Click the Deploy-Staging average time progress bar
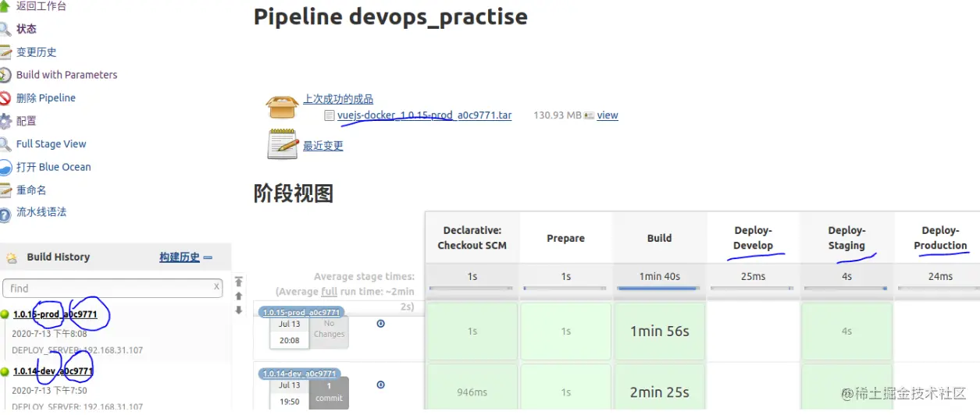This screenshot has width=980, height=415. (847, 288)
